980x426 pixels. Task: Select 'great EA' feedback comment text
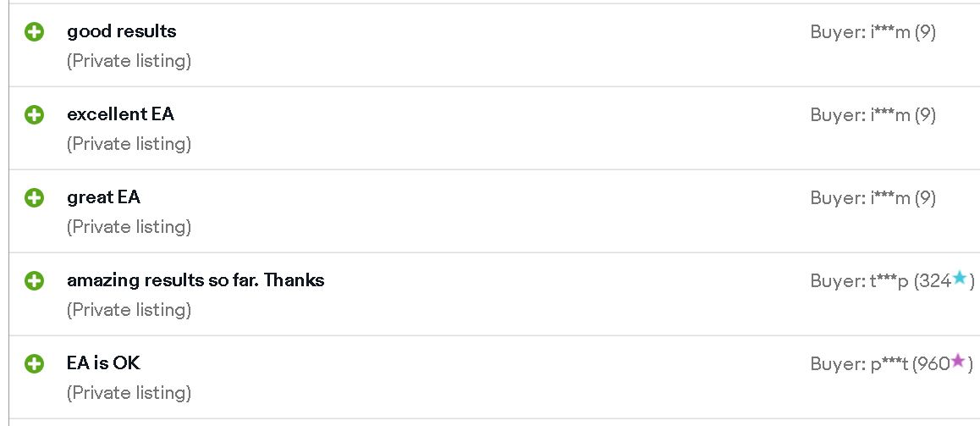pos(104,197)
